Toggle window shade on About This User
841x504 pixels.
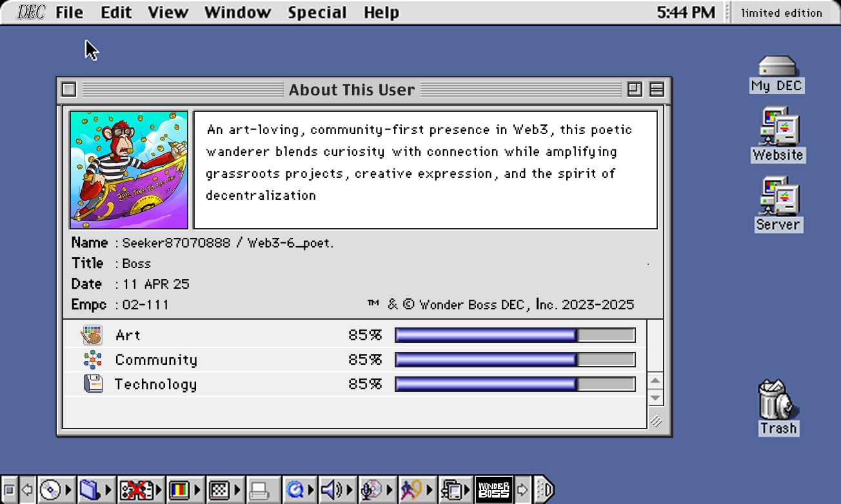657,90
